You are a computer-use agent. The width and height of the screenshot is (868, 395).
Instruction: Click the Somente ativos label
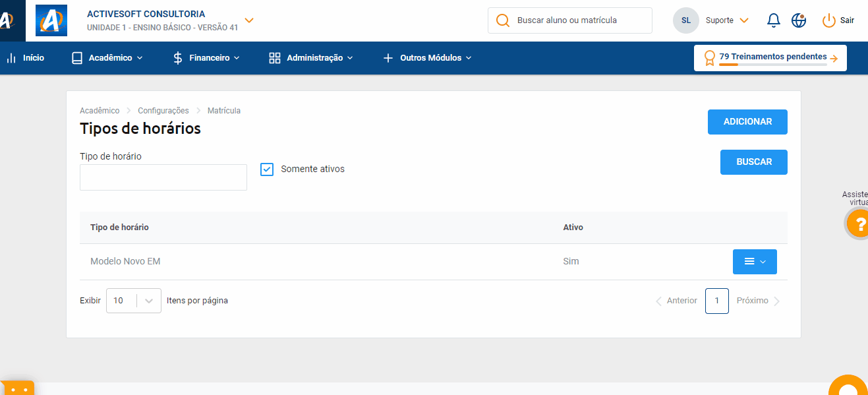[x=312, y=169]
